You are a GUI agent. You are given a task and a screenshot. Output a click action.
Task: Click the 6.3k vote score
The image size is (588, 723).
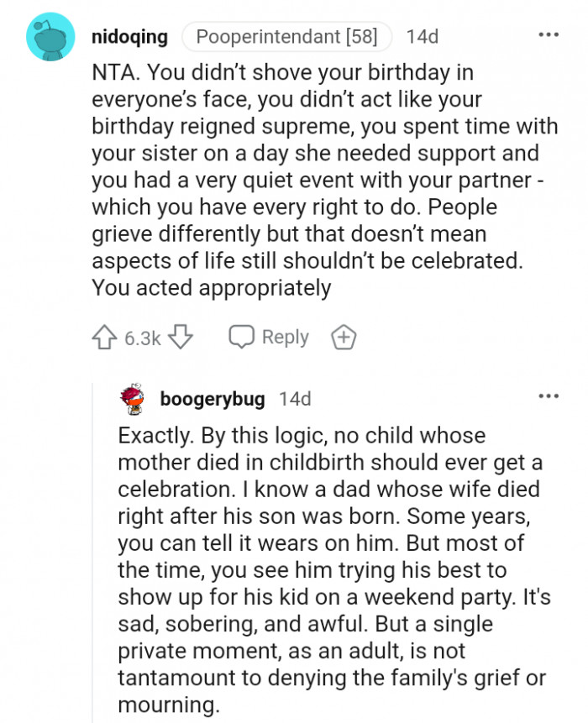(x=142, y=338)
